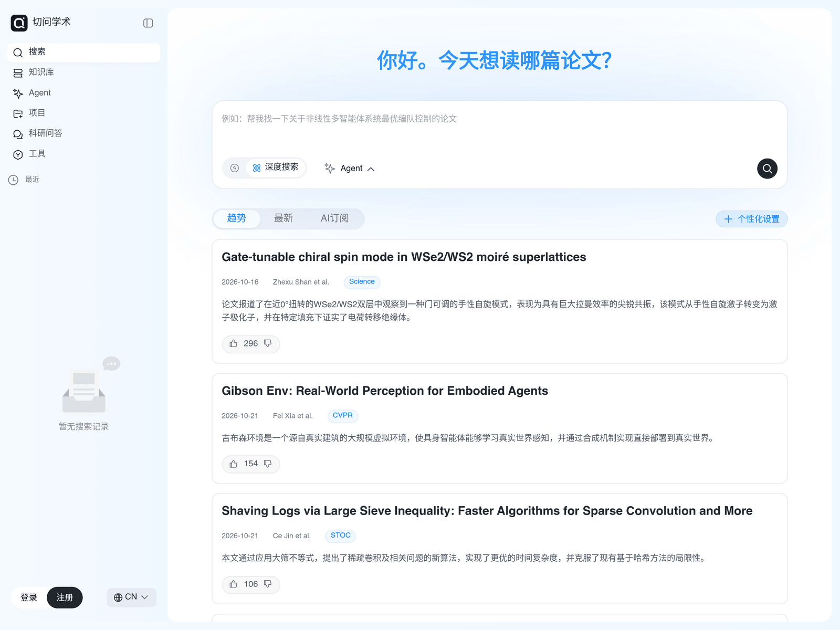This screenshot has width=840, height=630.
Task: Open 科研问答 in the sidebar
Action: click(x=84, y=133)
